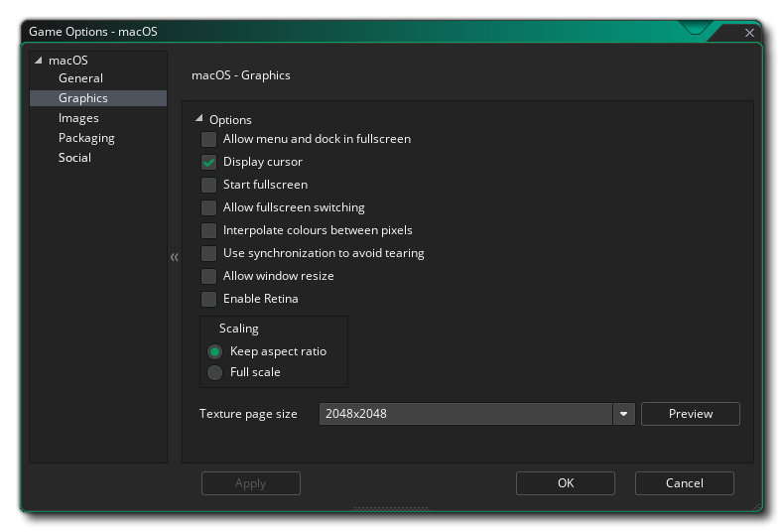Open the General settings page

[x=80, y=78]
